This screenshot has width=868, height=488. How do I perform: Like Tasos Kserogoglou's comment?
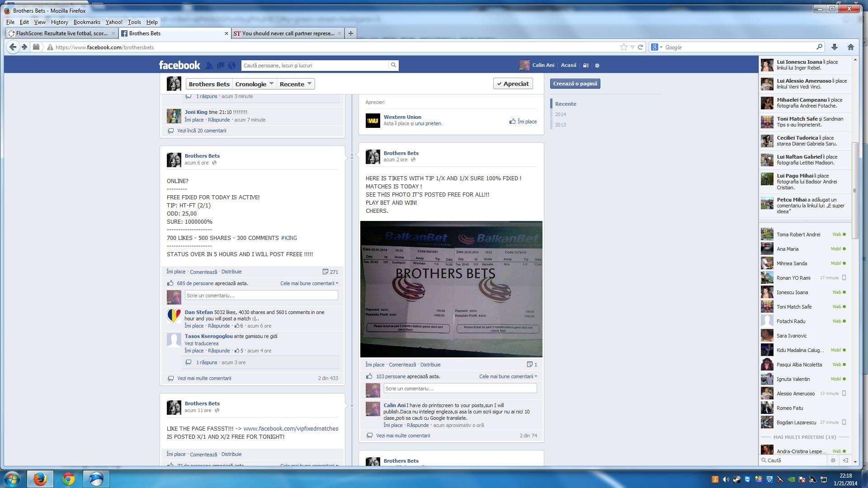click(x=194, y=351)
